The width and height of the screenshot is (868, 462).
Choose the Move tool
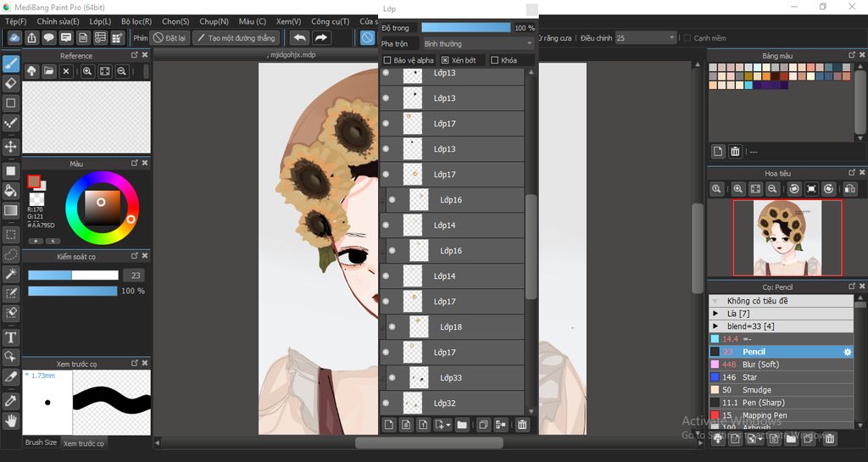[x=10, y=147]
